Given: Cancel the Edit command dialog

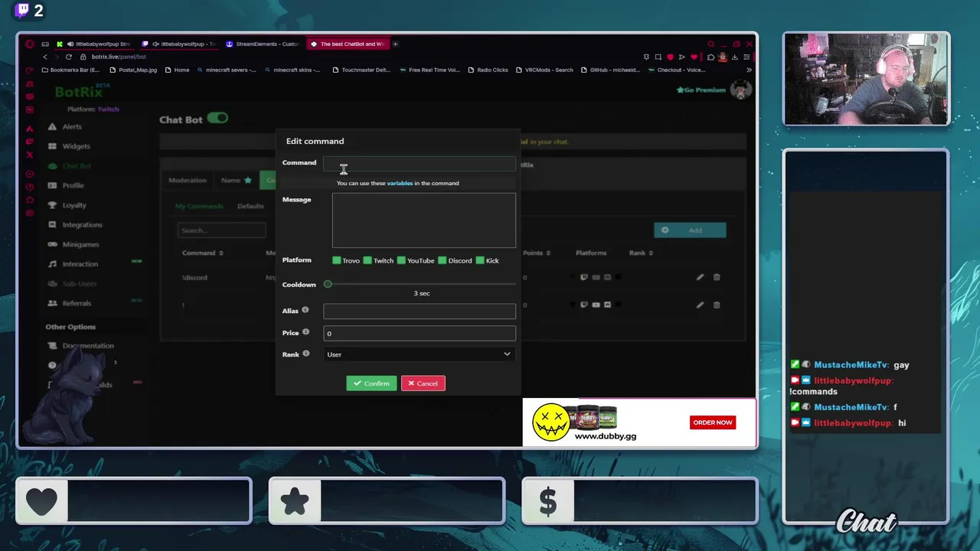Looking at the screenshot, I should pyautogui.click(x=423, y=383).
